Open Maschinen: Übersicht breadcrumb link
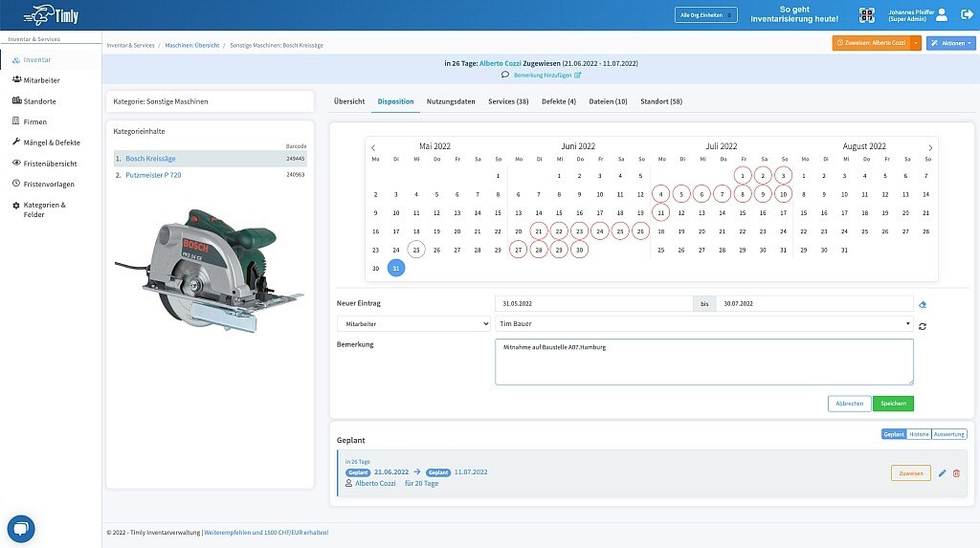The height and width of the screenshot is (548, 980). [x=191, y=45]
